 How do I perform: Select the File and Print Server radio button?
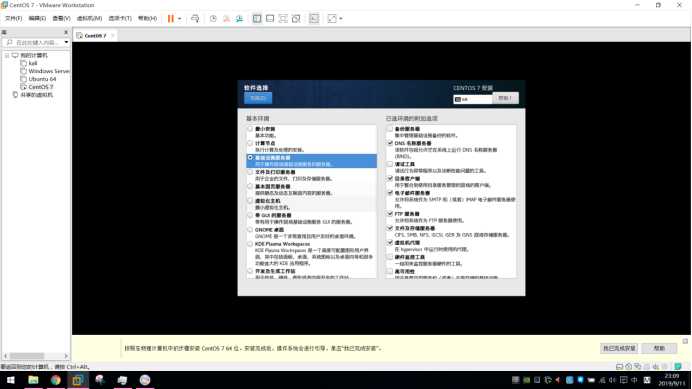[x=250, y=172]
